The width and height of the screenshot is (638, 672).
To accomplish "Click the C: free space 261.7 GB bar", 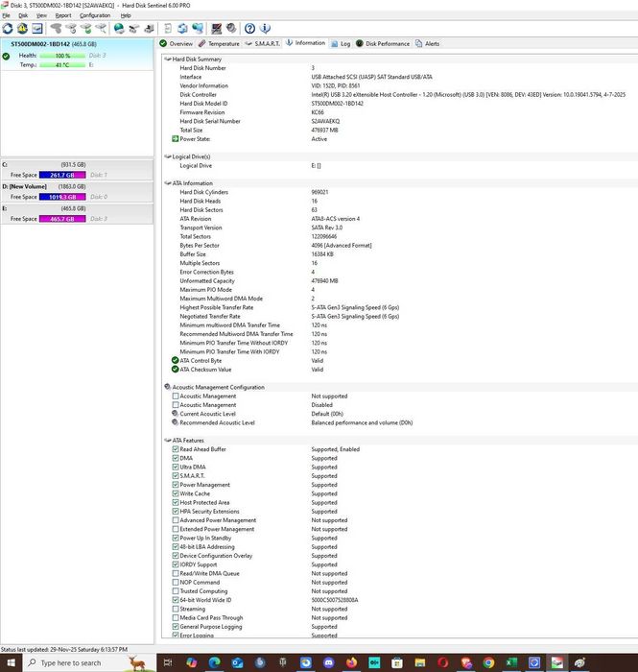I will coord(62,175).
